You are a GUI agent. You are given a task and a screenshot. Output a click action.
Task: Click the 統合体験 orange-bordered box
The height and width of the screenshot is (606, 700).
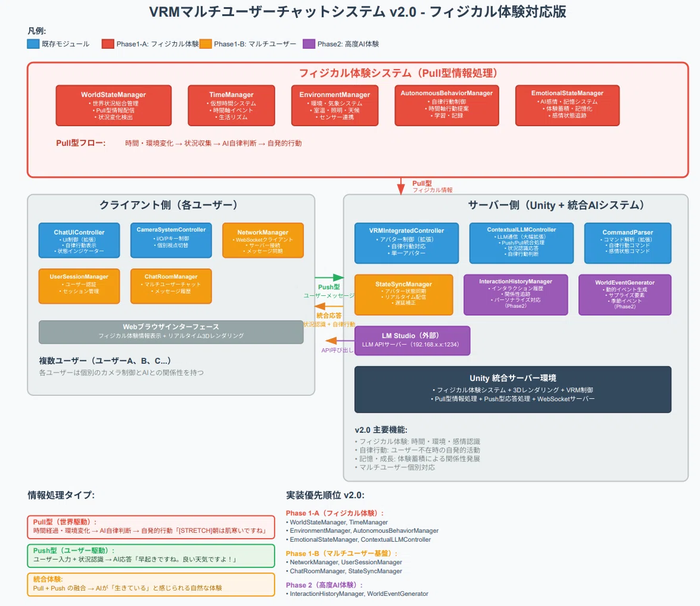[151, 584]
